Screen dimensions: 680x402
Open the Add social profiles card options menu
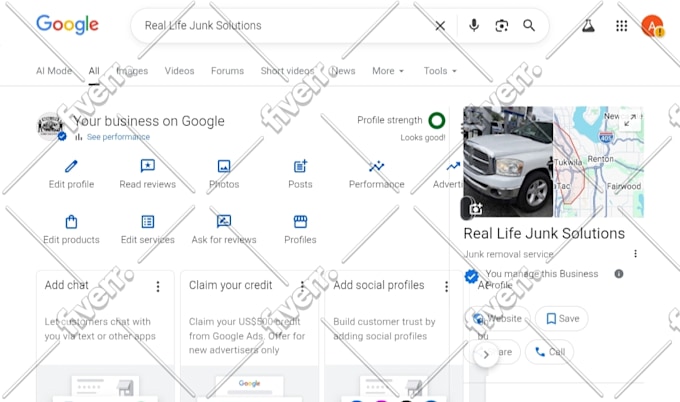tap(446, 286)
